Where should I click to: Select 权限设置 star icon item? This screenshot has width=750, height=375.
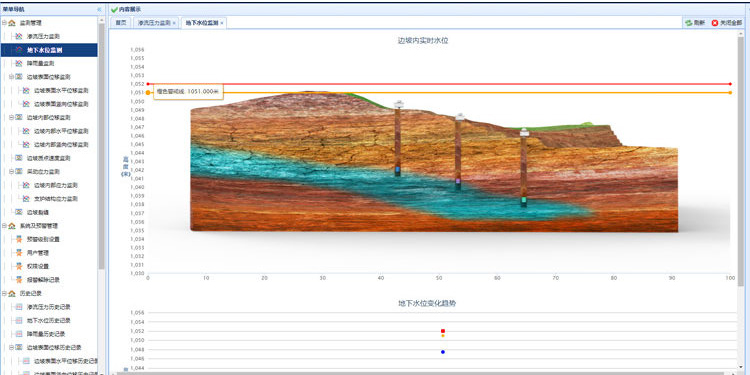pos(19,266)
